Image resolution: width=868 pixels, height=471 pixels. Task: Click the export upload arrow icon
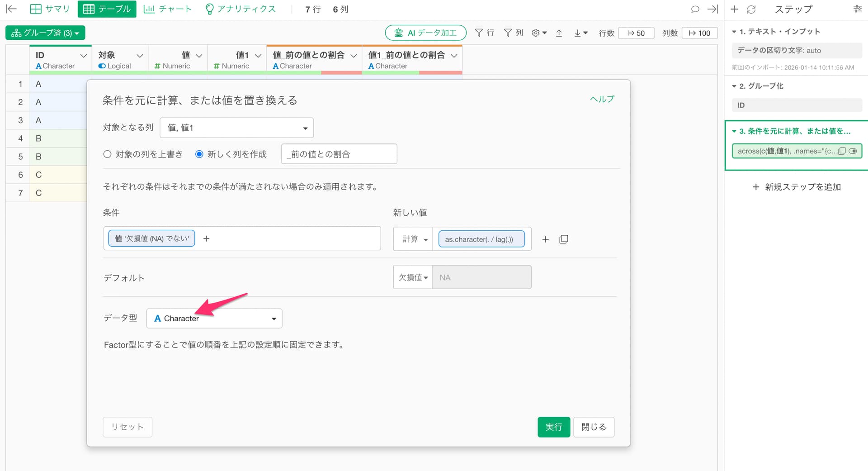tap(559, 33)
